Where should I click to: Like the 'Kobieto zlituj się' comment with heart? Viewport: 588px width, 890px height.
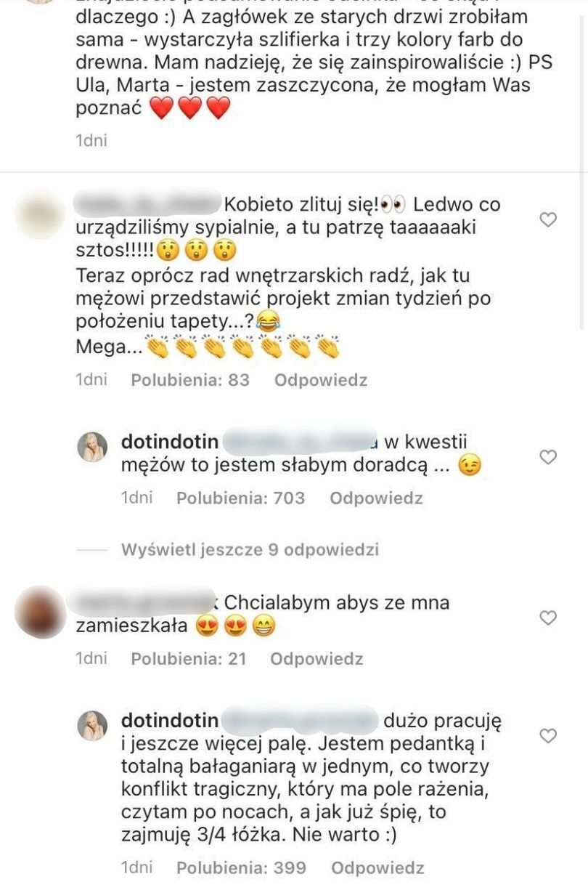(x=548, y=219)
